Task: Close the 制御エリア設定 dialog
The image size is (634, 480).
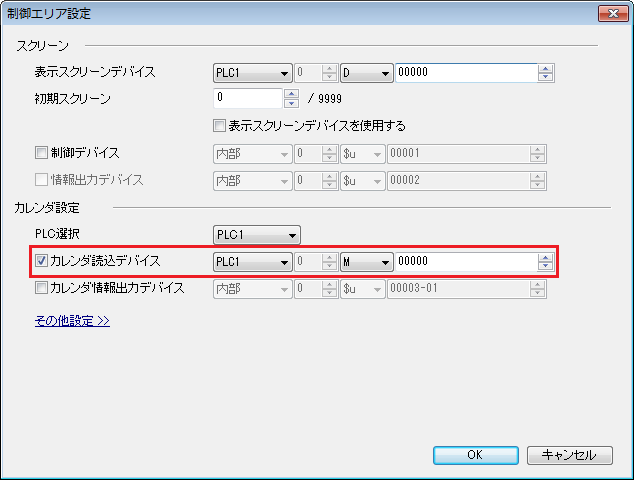Action: [611, 12]
